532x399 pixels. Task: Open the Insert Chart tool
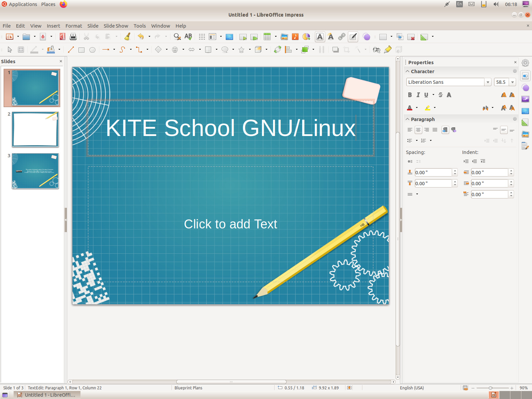coord(306,37)
